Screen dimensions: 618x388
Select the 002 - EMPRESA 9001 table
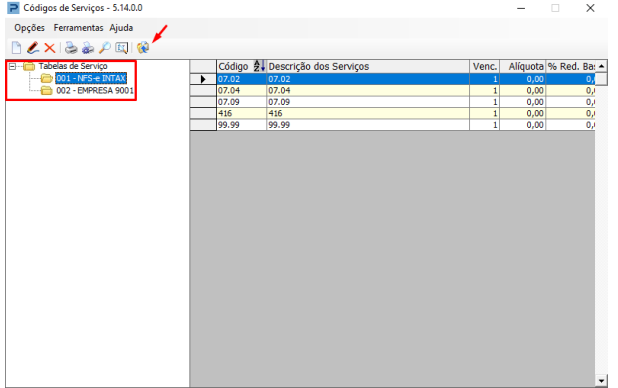pos(95,91)
